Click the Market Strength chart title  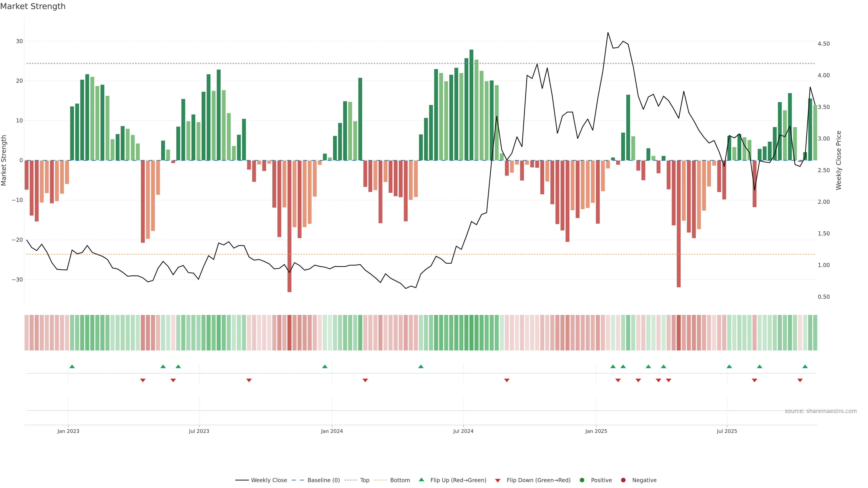(x=33, y=6)
